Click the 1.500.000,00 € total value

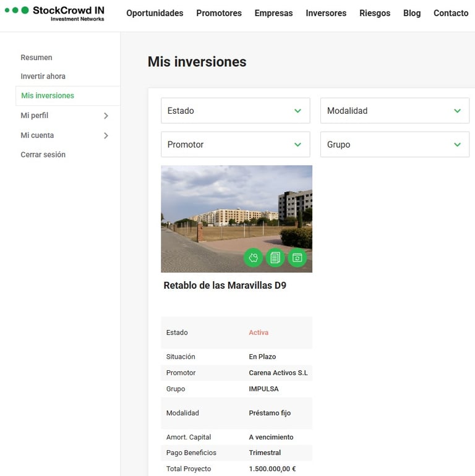tap(272, 469)
